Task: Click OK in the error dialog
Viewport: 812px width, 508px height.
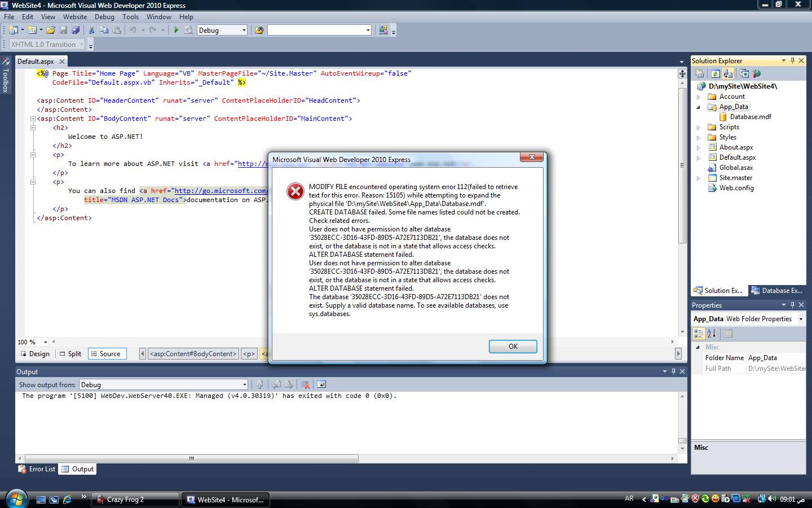Action: coord(513,347)
